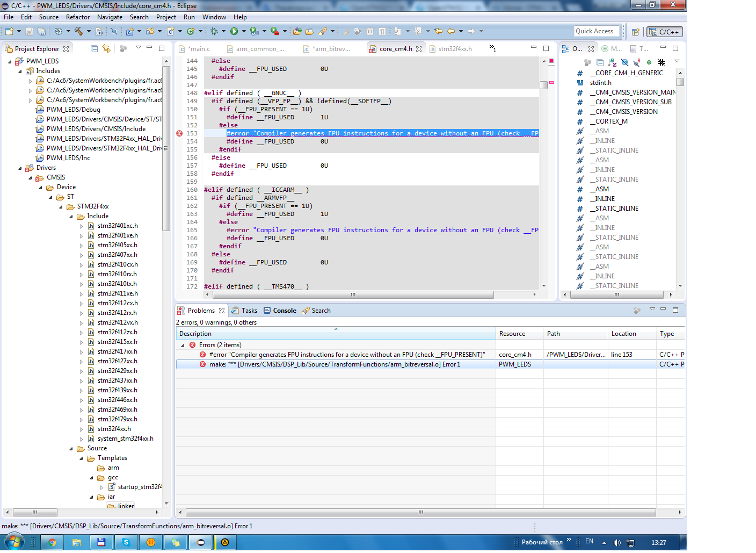756x553 pixels.
Task: Click the Save icon in toolbar
Action: (x=29, y=32)
